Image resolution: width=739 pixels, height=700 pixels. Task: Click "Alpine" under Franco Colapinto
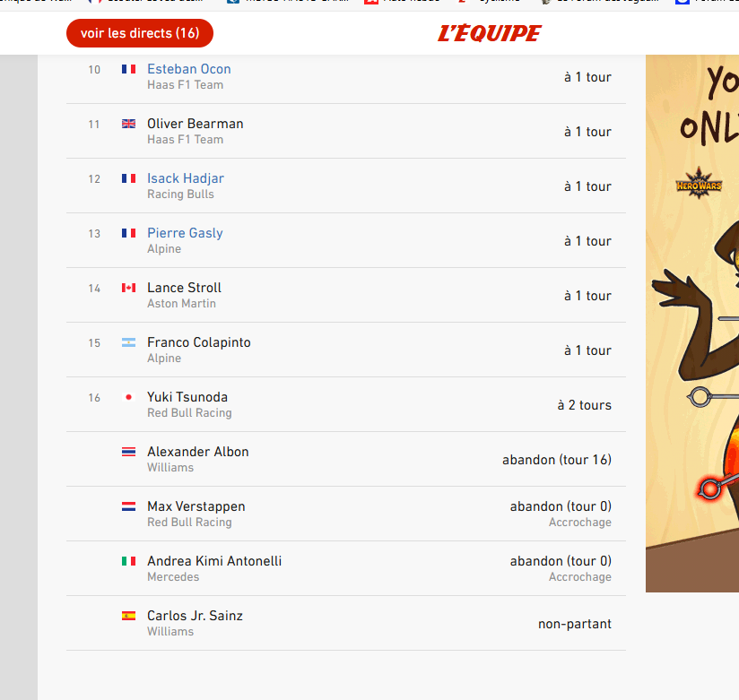tap(164, 358)
